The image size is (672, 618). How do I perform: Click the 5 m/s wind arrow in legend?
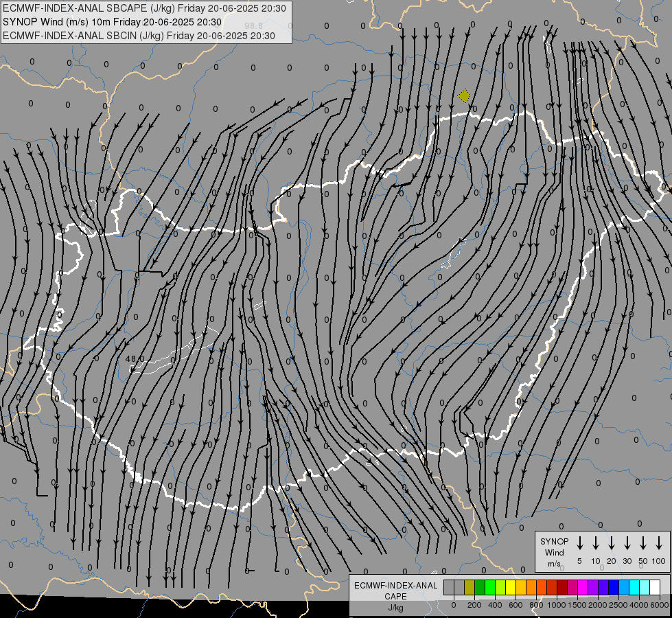coord(579,543)
